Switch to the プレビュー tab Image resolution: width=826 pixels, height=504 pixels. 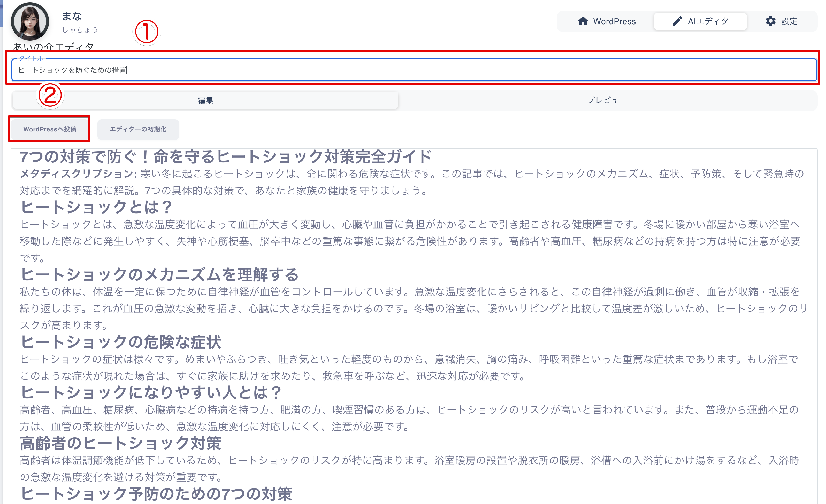(x=607, y=100)
